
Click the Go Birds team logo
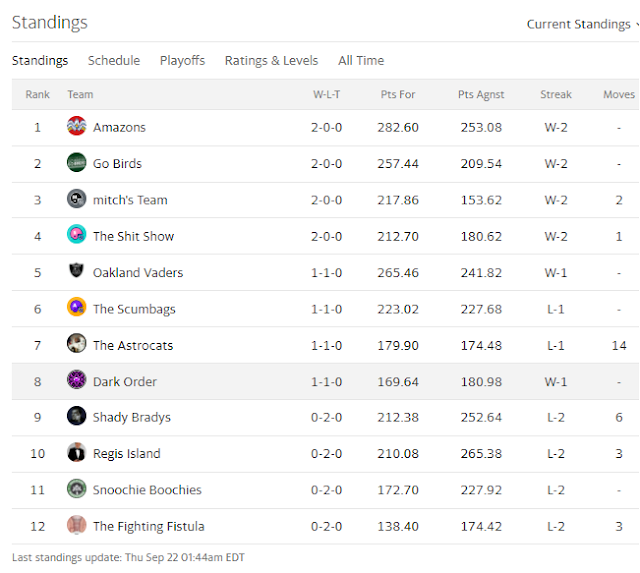pyautogui.click(x=76, y=163)
